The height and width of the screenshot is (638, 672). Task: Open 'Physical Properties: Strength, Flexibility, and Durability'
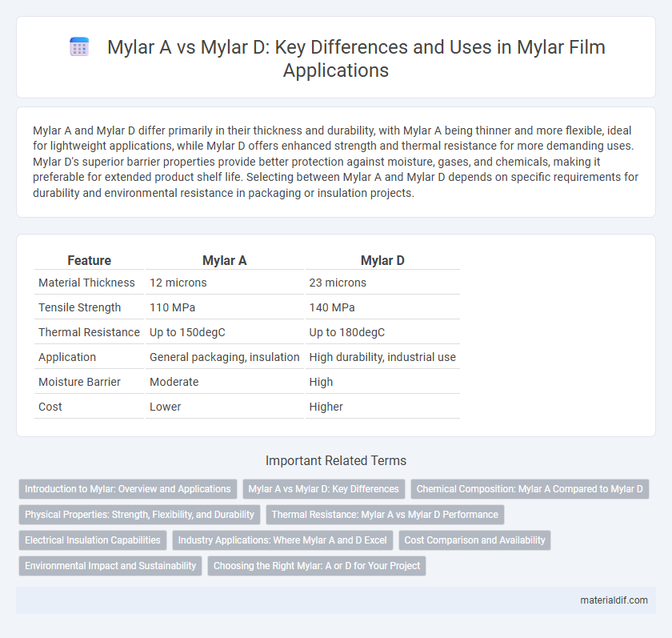pos(139,515)
